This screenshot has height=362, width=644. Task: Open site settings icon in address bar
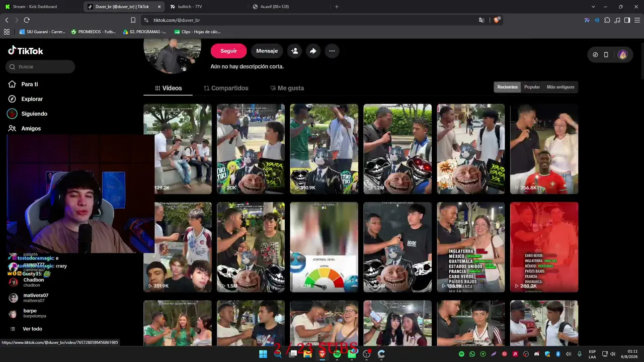tap(146, 20)
